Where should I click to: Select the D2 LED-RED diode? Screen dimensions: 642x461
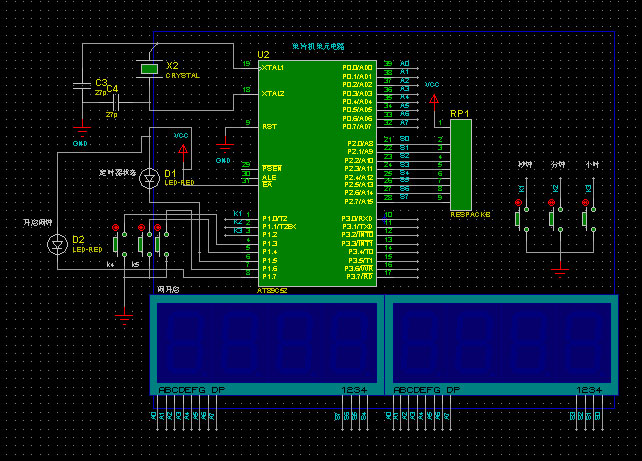point(58,243)
